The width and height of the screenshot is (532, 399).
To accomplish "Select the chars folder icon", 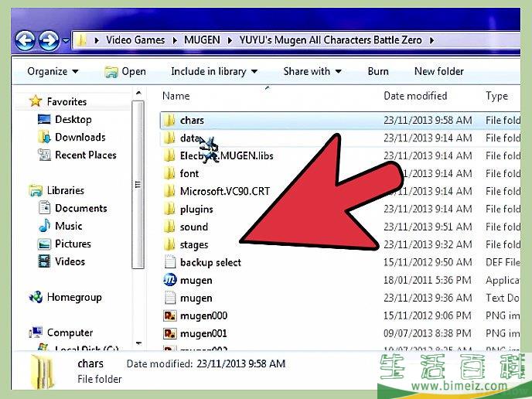I will pos(169,120).
